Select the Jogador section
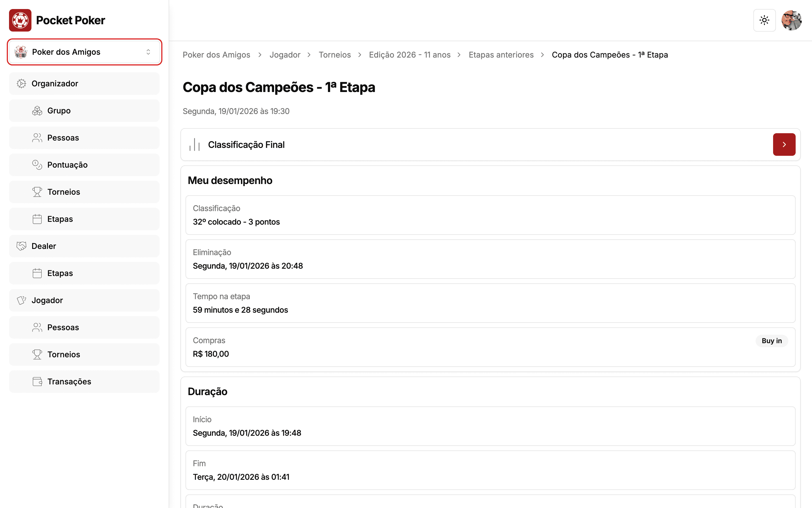Image resolution: width=812 pixels, height=508 pixels. point(84,300)
